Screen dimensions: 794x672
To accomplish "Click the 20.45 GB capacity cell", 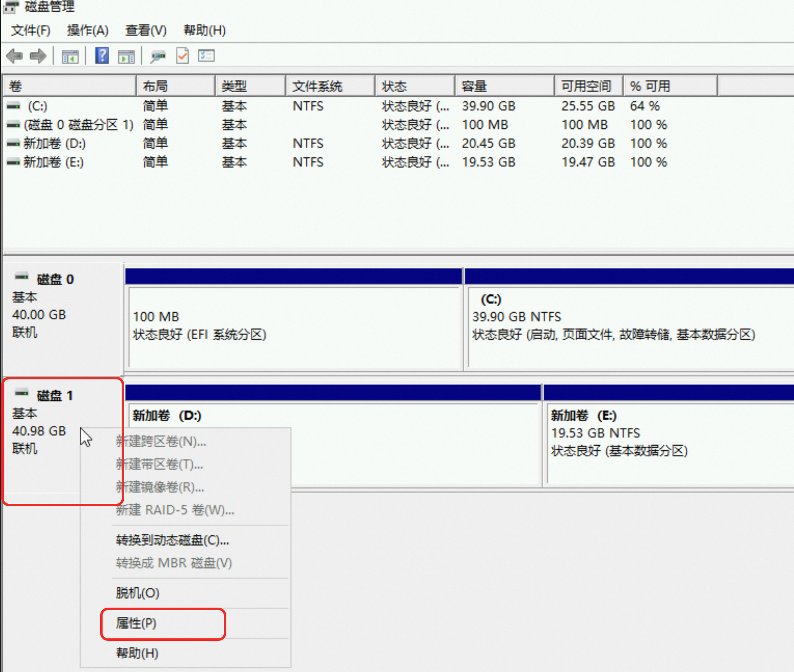I will (x=489, y=143).
